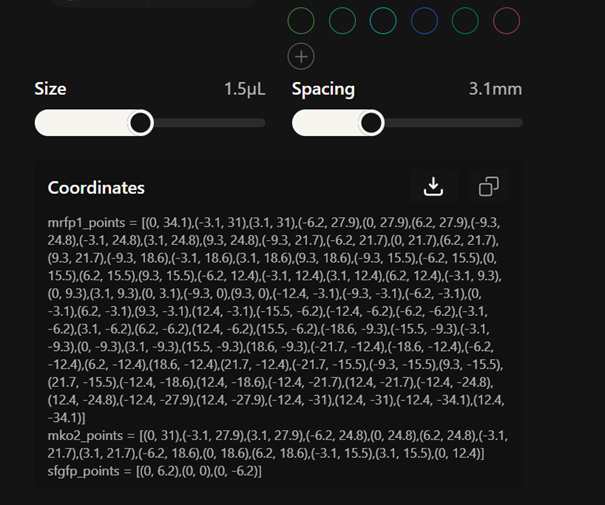605x505 pixels.
Task: Copy coordinates to clipboard
Action: pyautogui.click(x=489, y=187)
